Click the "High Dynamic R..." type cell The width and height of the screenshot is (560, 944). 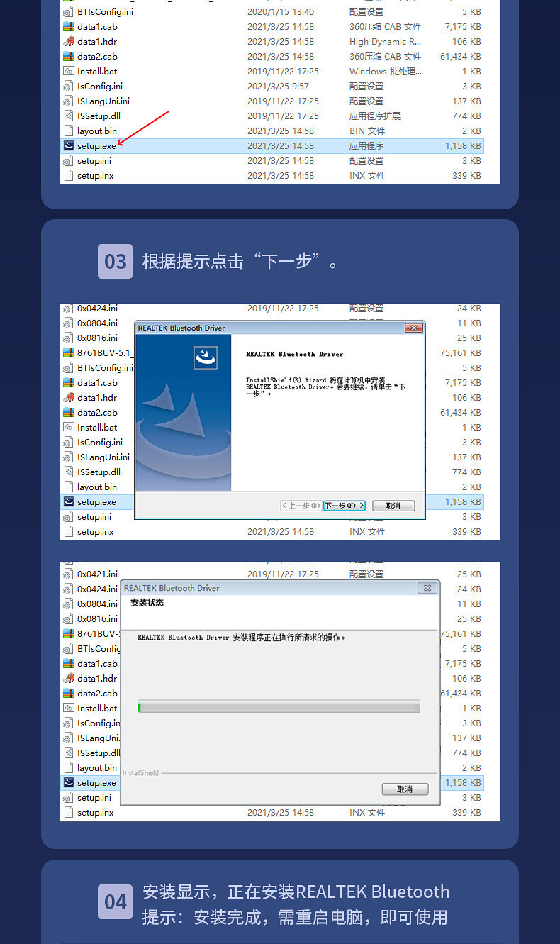coord(385,41)
